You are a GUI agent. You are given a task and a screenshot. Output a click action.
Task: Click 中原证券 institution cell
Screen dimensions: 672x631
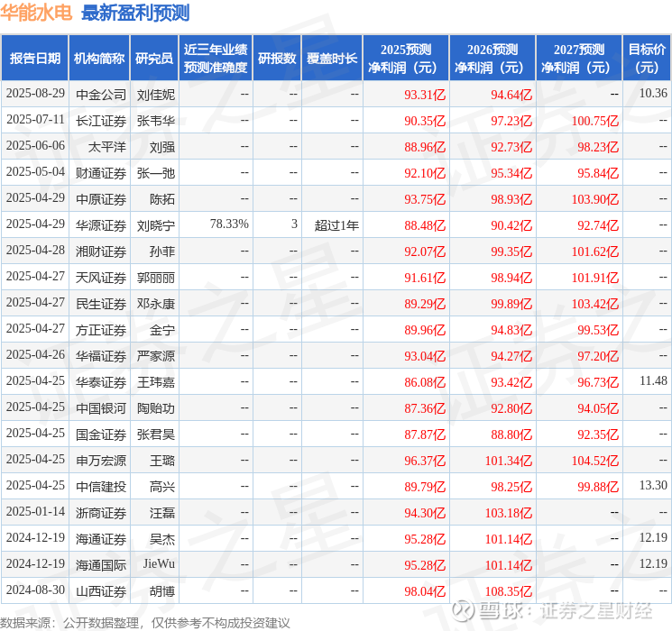101,199
